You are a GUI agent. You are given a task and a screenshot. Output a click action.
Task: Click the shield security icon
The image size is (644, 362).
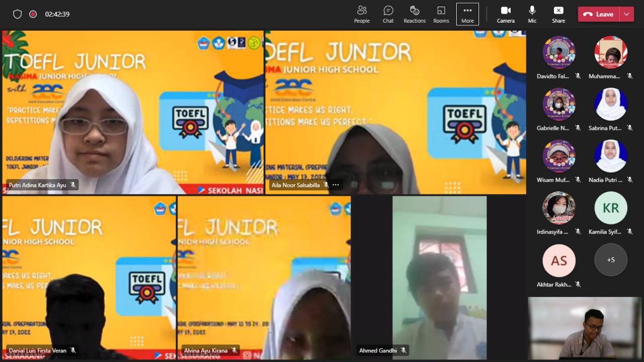[18, 14]
